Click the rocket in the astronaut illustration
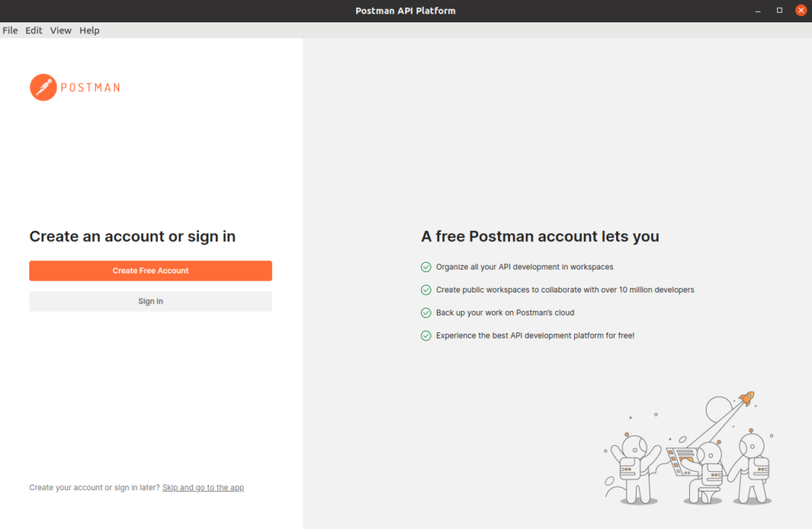The height and width of the screenshot is (529, 812). [747, 398]
